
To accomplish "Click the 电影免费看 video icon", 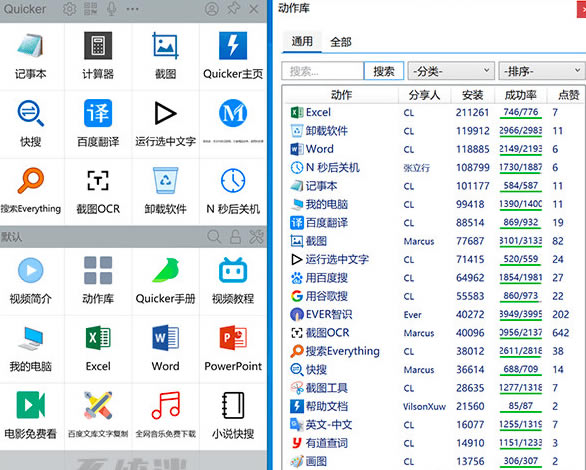I will point(31,405).
